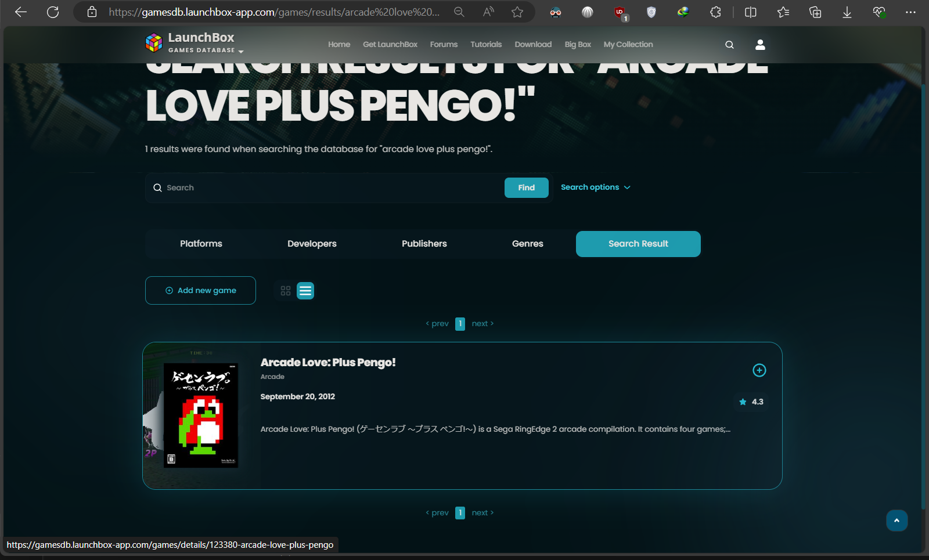
Task: Click the Pengo game cover thumbnail
Action: pos(201,416)
